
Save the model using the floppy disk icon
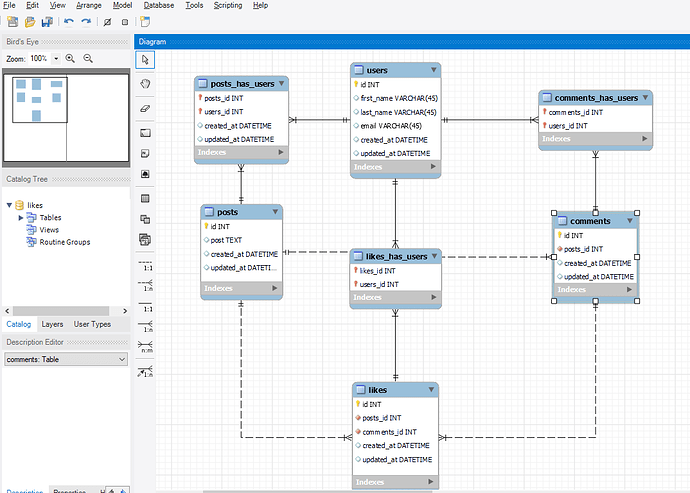point(47,22)
